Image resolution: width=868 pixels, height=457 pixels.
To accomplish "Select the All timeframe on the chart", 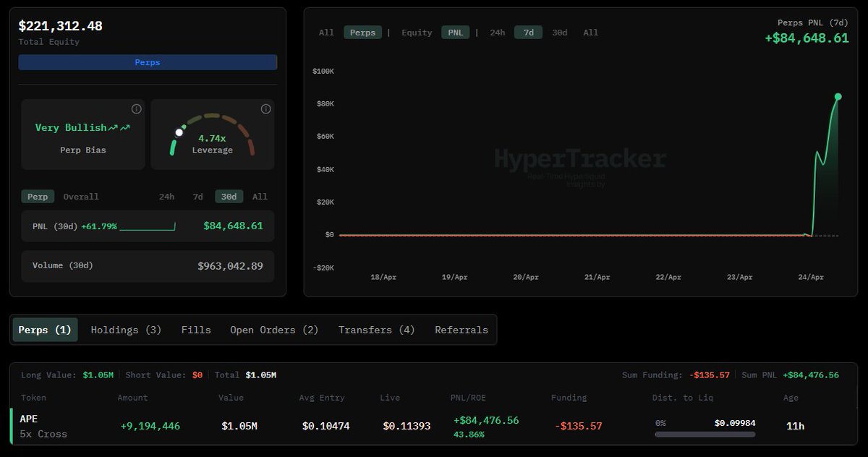I will (x=588, y=32).
